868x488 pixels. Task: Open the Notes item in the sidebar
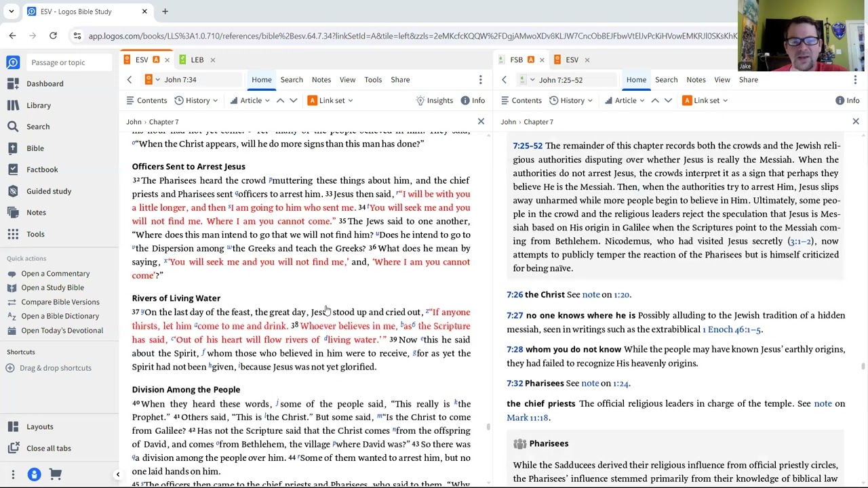point(26,212)
